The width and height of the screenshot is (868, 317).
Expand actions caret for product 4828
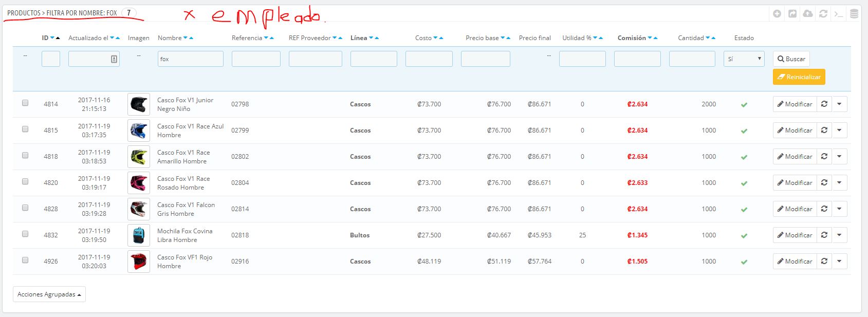[839, 209]
